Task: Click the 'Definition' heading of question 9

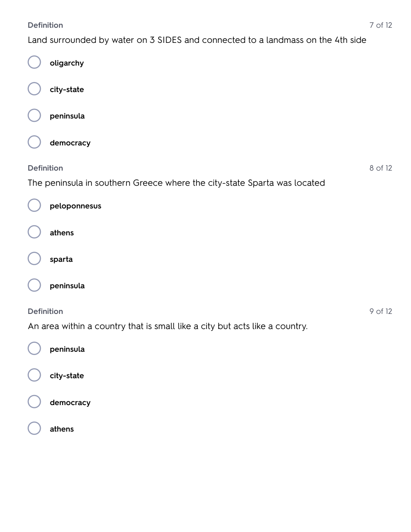Action: 45,311
